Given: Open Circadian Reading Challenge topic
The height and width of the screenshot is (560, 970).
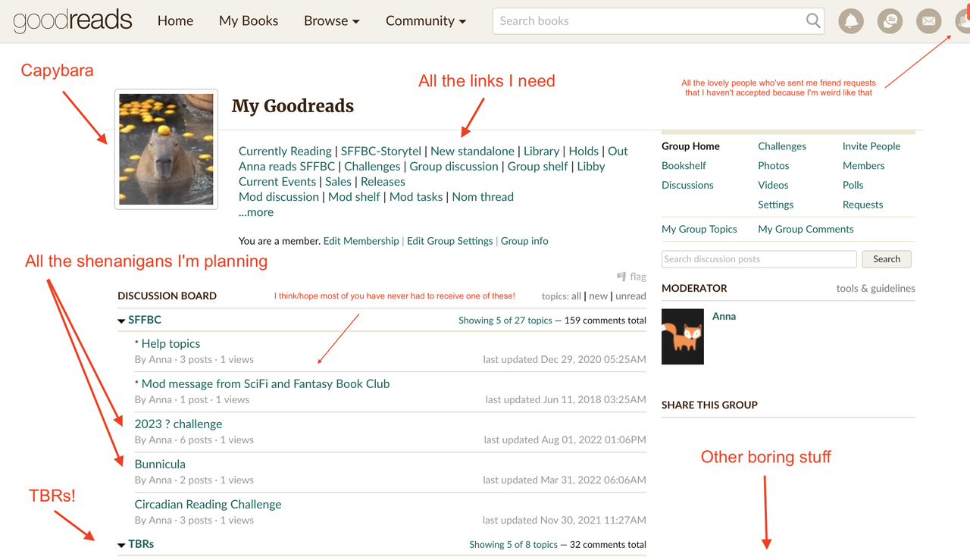Looking at the screenshot, I should pyautogui.click(x=208, y=504).
